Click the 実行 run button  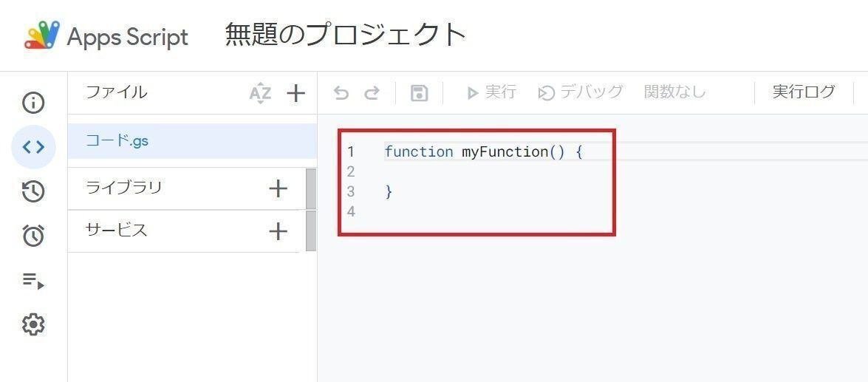point(491,92)
